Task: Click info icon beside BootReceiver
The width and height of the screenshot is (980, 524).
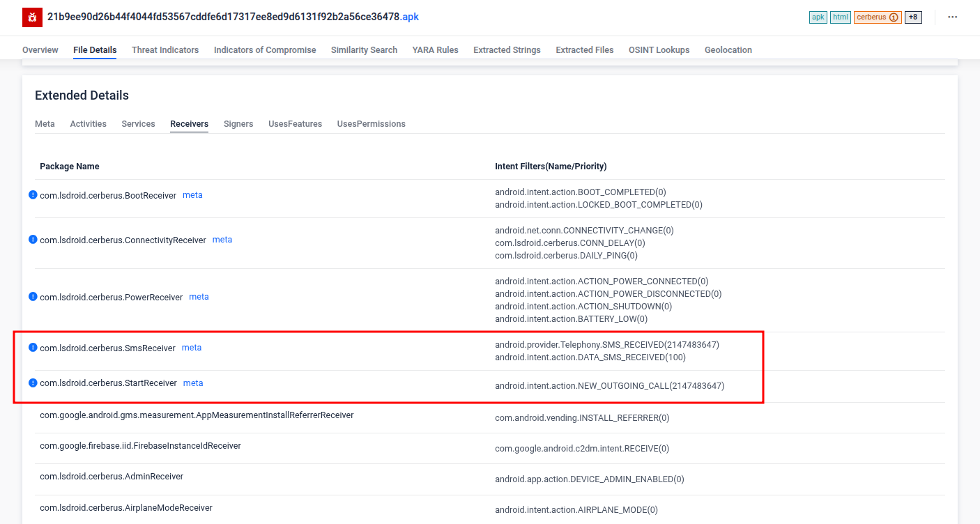Action: coord(33,195)
